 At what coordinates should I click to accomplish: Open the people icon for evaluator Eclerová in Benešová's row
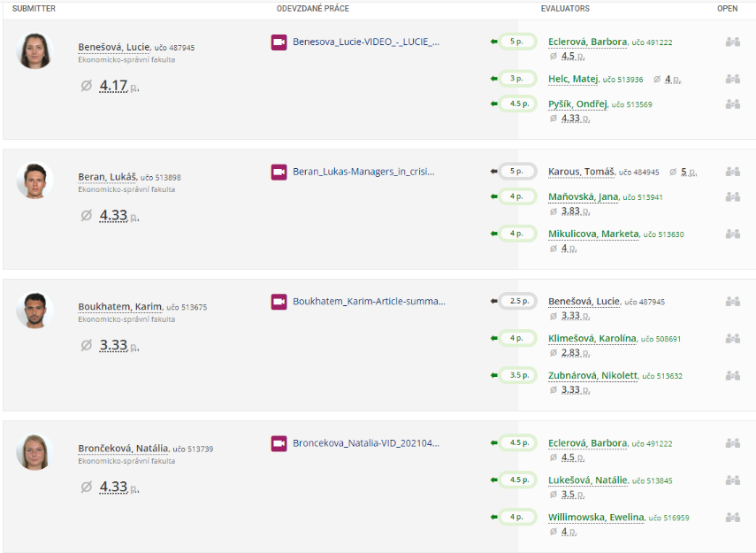point(732,42)
